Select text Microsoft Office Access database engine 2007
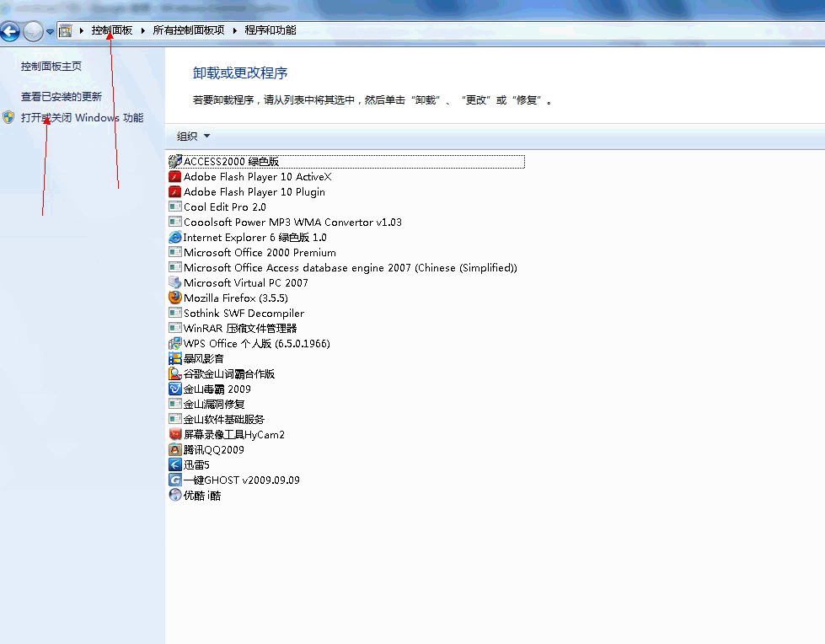 [351, 268]
